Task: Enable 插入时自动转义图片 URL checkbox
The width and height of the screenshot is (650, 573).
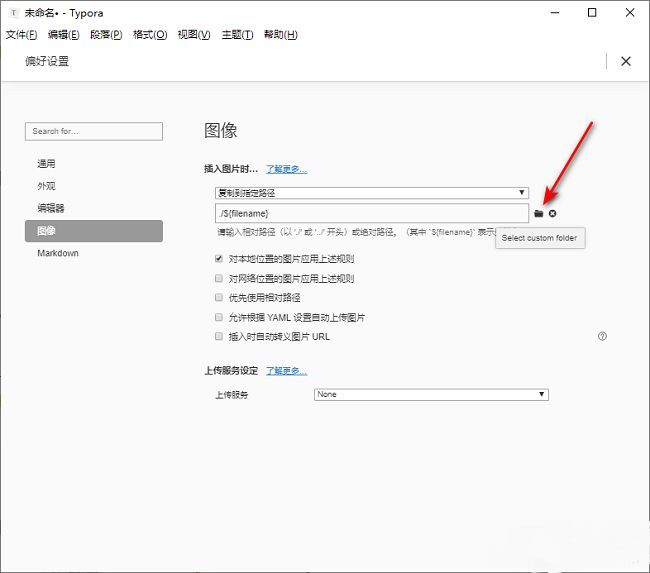Action: pos(219,336)
